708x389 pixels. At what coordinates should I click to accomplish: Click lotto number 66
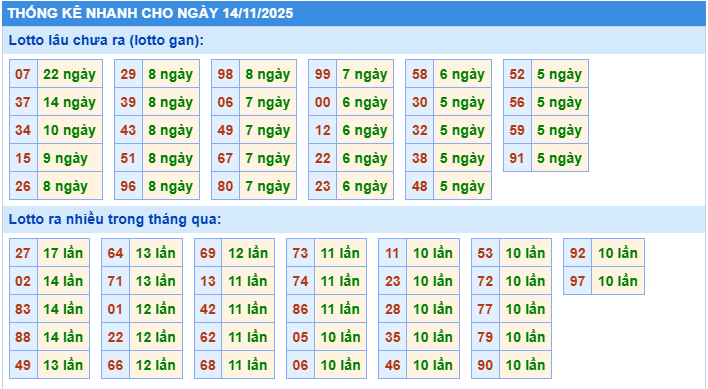tap(116, 365)
